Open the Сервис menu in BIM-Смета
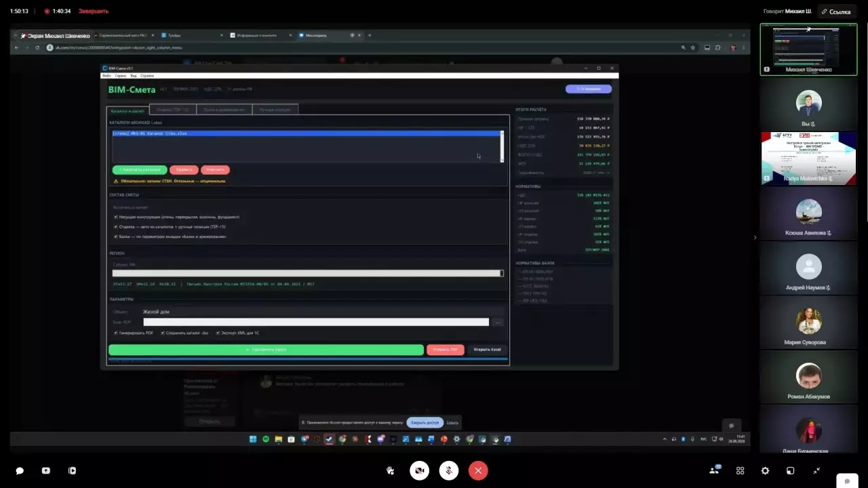The height and width of the screenshot is (488, 868). click(121, 75)
